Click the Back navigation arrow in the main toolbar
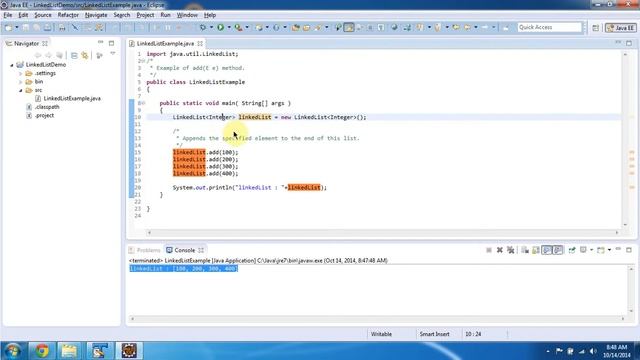640x360 pixels. click(467, 27)
